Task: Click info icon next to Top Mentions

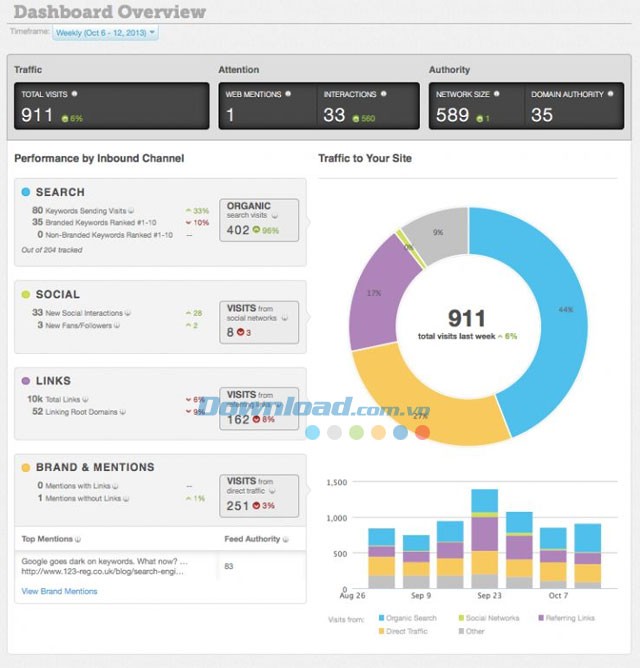Action: (x=77, y=538)
